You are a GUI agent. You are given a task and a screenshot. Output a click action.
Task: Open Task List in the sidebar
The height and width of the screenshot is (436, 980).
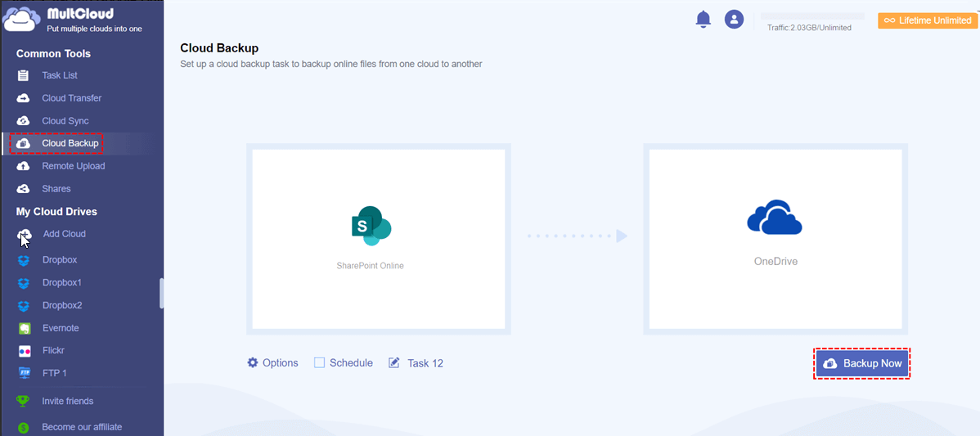pos(60,75)
